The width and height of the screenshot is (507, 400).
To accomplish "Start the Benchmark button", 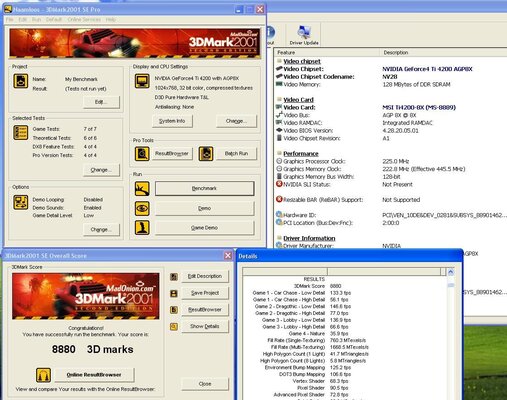I will click(204, 189).
